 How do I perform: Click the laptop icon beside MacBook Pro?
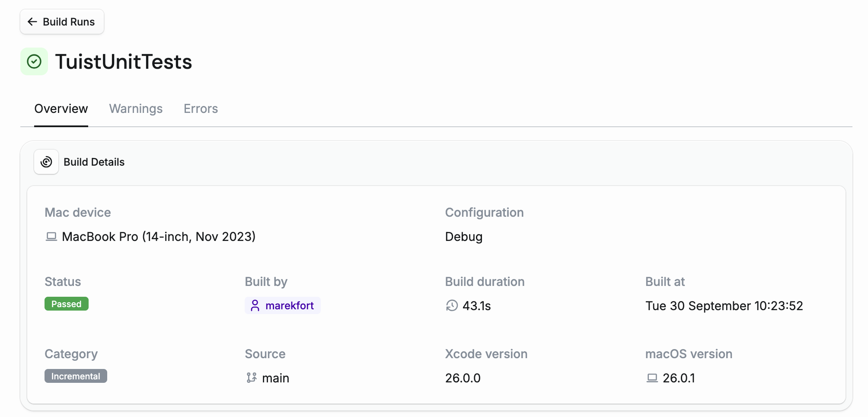point(51,237)
